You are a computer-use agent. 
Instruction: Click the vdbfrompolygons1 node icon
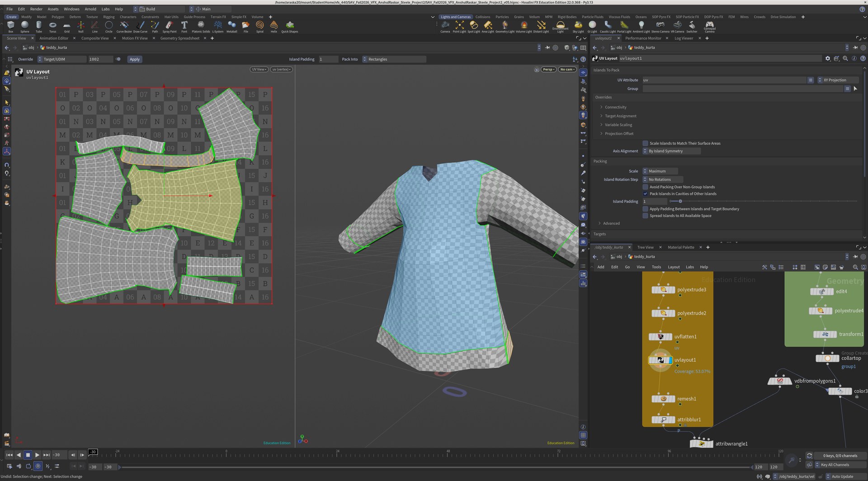pos(780,381)
